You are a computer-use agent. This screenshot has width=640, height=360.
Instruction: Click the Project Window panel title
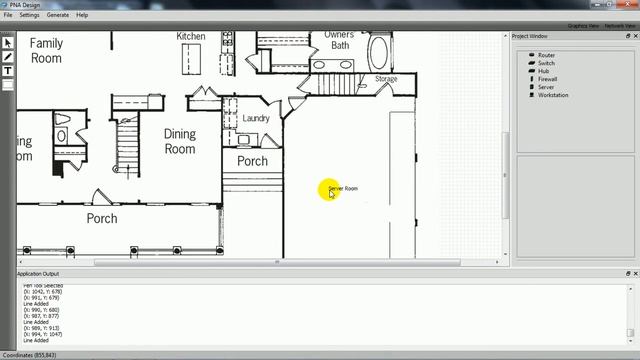click(529, 36)
